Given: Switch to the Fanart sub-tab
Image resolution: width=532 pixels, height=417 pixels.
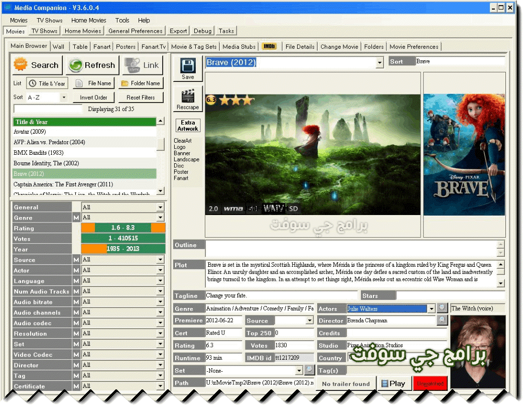Looking at the screenshot, I should pyautogui.click(x=102, y=47).
